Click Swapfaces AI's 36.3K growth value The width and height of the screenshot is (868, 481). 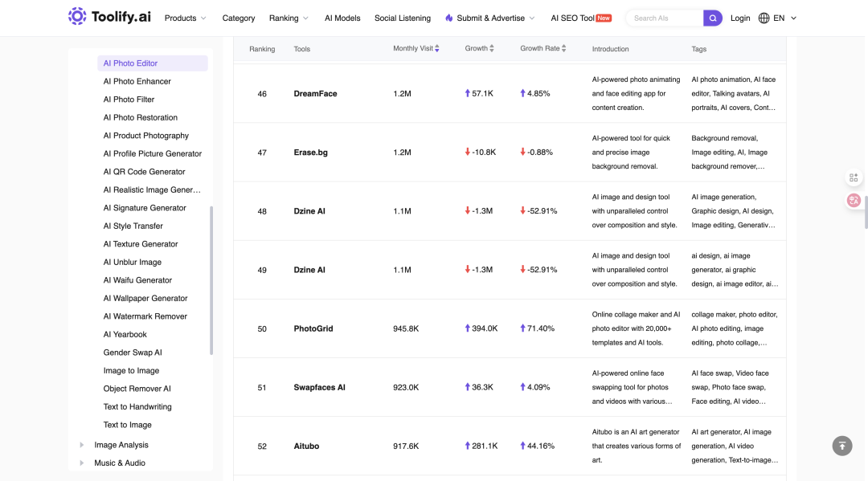[479, 388]
